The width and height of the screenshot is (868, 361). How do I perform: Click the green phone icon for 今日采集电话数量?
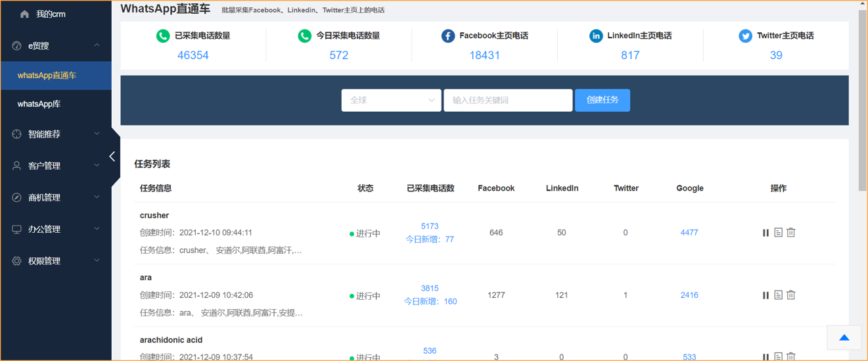pyautogui.click(x=304, y=36)
